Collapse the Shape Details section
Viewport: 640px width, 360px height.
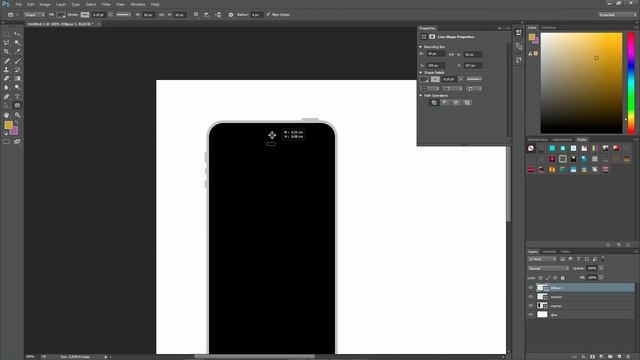pos(421,73)
